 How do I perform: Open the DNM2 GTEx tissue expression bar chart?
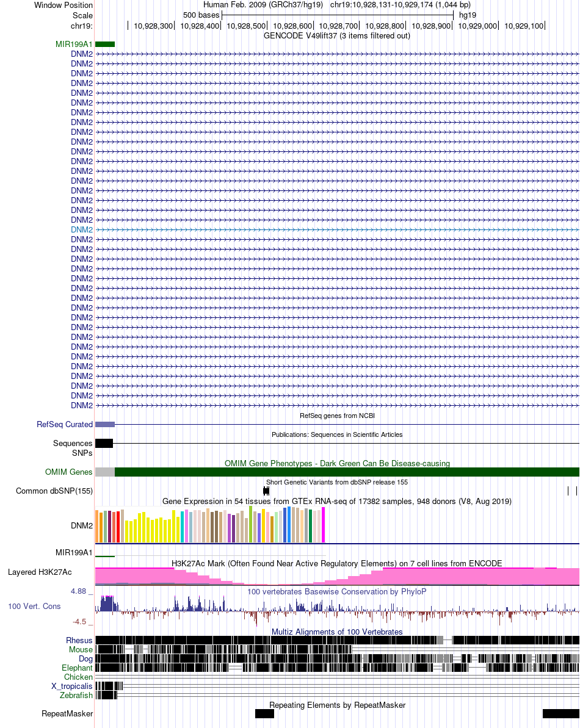tap(210, 525)
